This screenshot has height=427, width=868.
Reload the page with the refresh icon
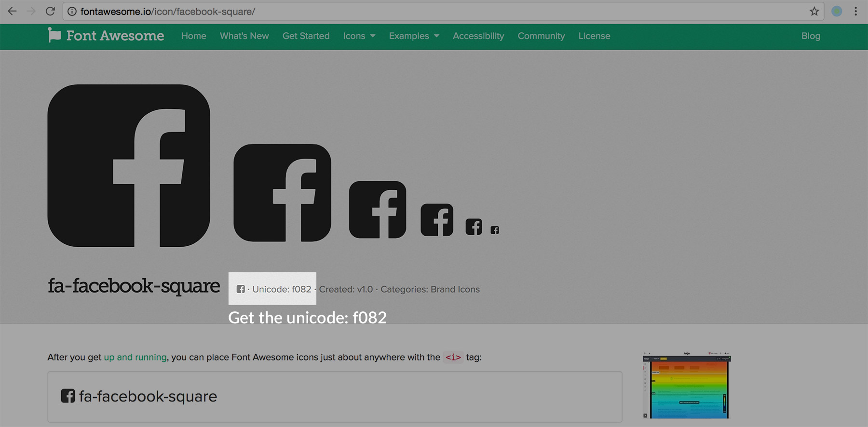tap(50, 11)
